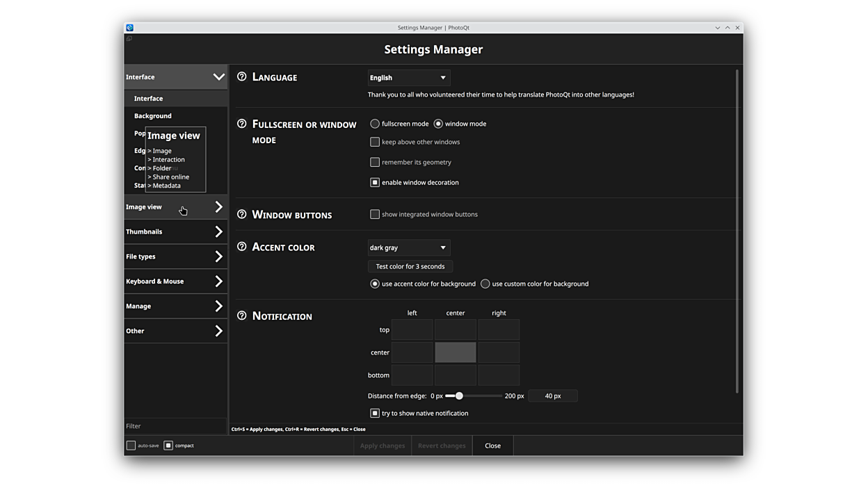The width and height of the screenshot is (868, 488).
Task: Click help icon next to Fullscreen or window mode
Action: coord(242,124)
